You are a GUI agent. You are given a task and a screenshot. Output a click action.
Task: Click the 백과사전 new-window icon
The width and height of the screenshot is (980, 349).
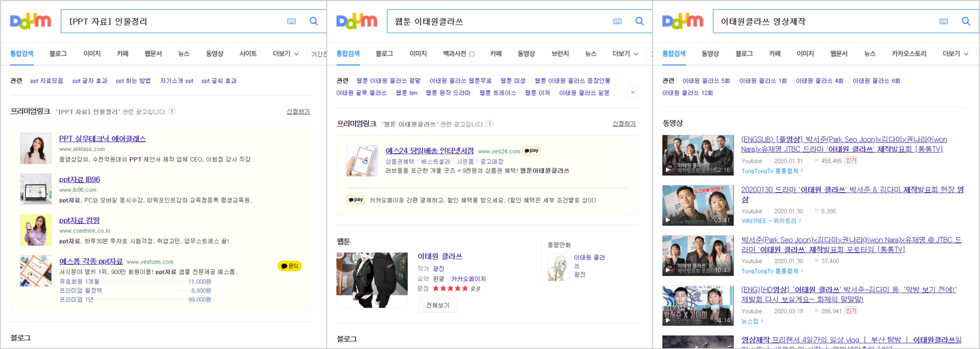point(472,54)
